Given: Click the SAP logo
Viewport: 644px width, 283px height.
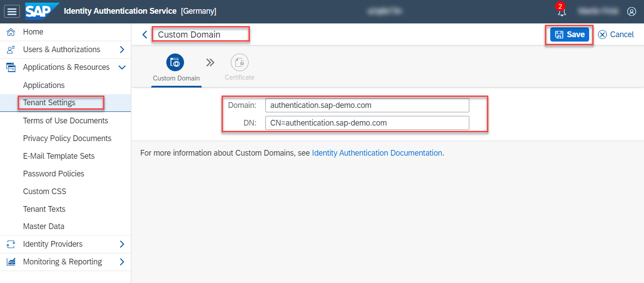Looking at the screenshot, I should pyautogui.click(x=42, y=11).
